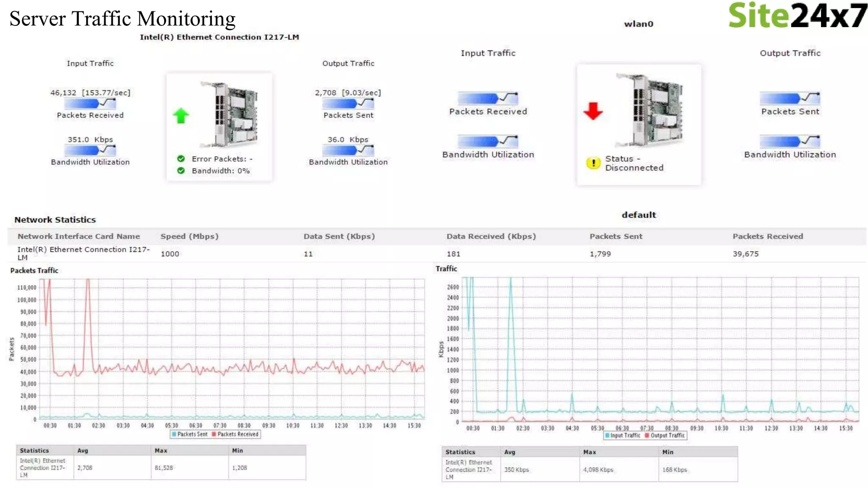868x488 pixels.
Task: Click the red down-arrow wlan0 status icon
Action: coord(593,111)
